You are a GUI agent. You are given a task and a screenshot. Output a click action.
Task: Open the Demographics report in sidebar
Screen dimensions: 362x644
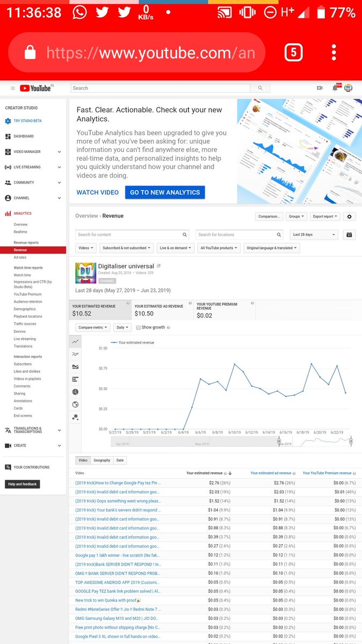click(25, 309)
